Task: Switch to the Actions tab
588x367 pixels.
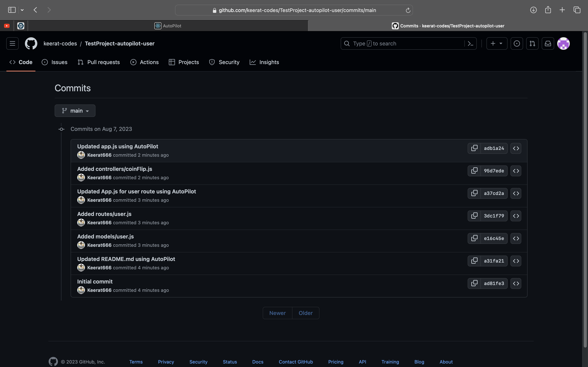Action: coord(144,62)
